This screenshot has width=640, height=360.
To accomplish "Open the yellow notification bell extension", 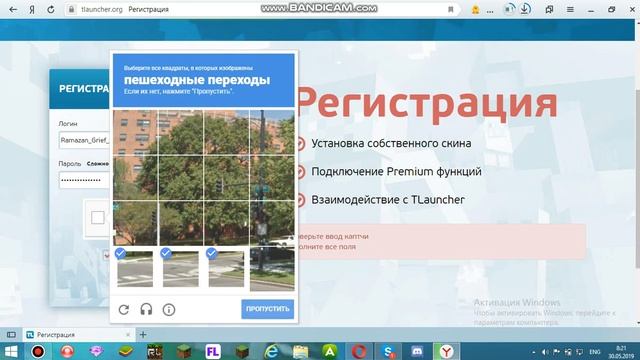I will [x=475, y=10].
